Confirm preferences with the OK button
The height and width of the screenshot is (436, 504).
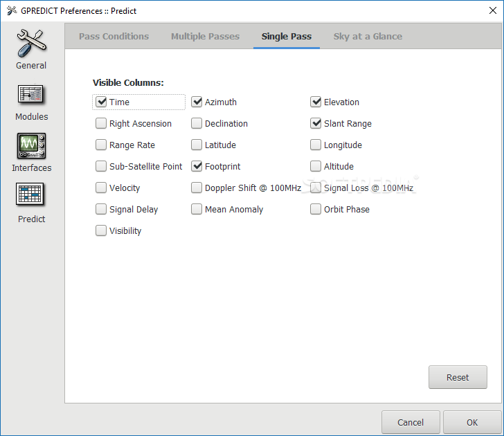pos(472,422)
